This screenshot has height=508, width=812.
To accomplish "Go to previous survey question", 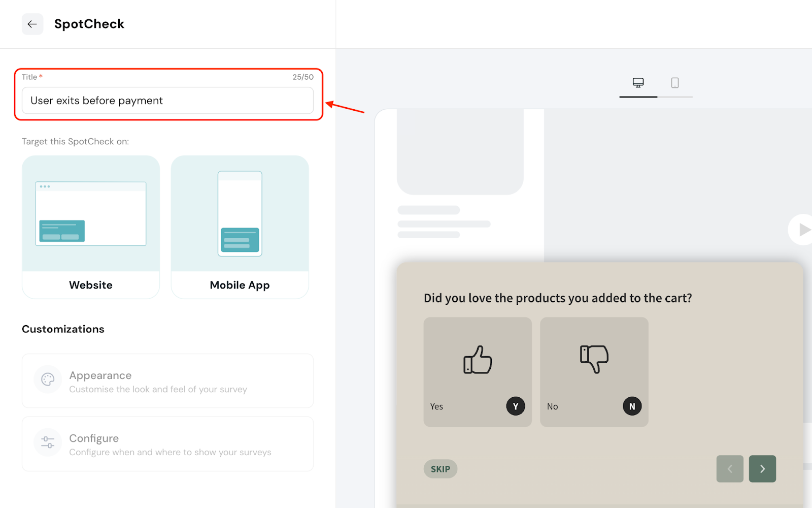I will (730, 469).
